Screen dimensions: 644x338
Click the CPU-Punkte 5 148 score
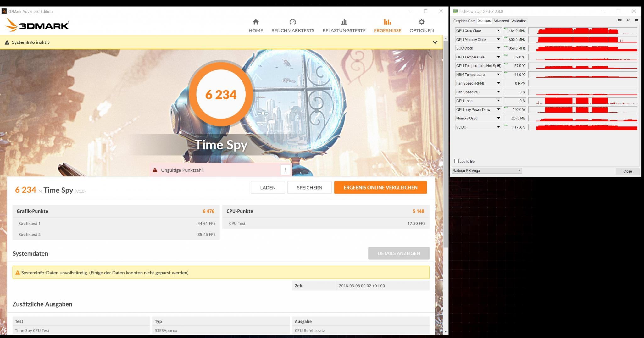[418, 211]
